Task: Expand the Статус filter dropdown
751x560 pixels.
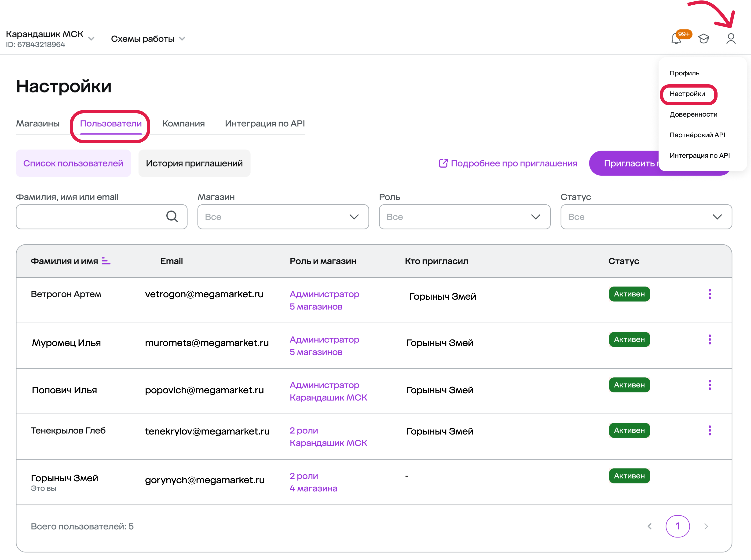Action: click(646, 217)
